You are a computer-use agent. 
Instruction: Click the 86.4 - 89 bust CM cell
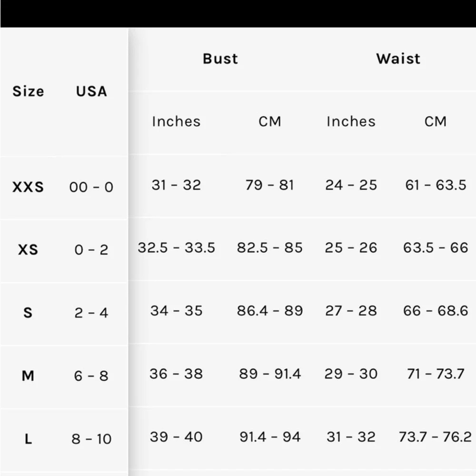coord(270,310)
